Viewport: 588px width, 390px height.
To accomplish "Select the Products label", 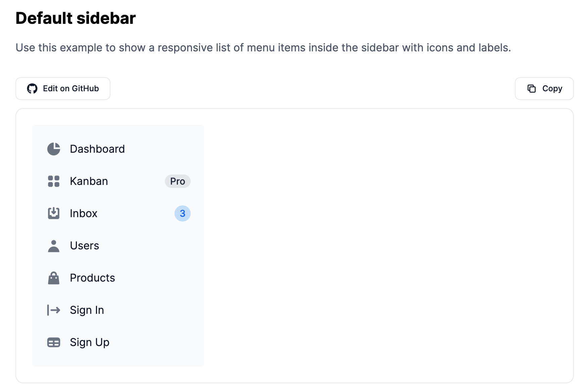I will tap(93, 278).
